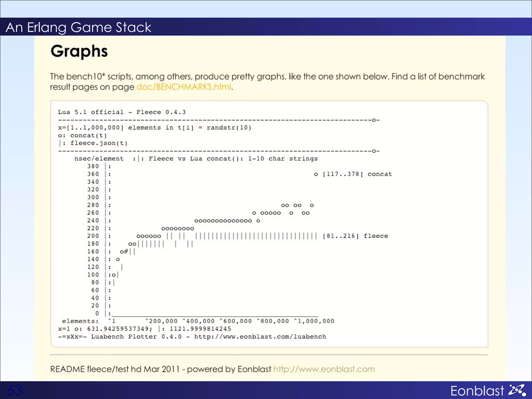Open the http://www.eonblast.com footer link
Screen dimensions: 532x399
pos(324,369)
